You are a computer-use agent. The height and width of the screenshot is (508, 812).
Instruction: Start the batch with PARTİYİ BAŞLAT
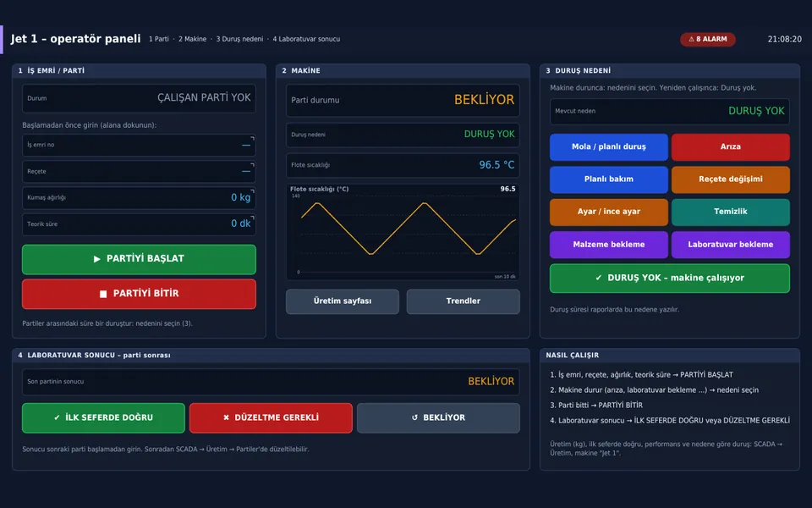click(139, 259)
